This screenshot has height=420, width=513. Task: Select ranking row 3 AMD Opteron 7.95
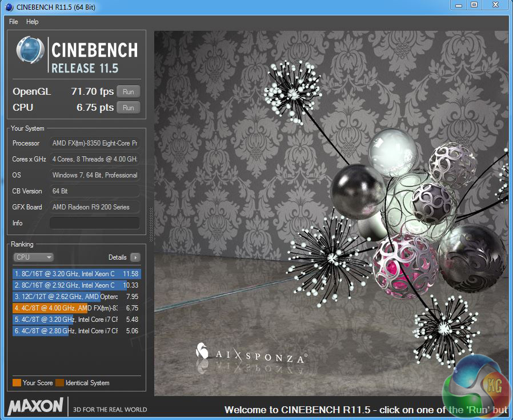tap(77, 297)
